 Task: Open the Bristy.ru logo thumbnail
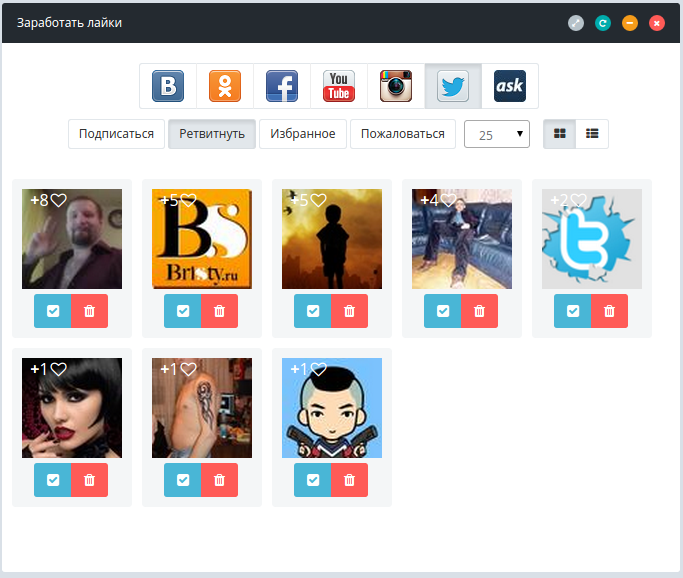coord(202,239)
